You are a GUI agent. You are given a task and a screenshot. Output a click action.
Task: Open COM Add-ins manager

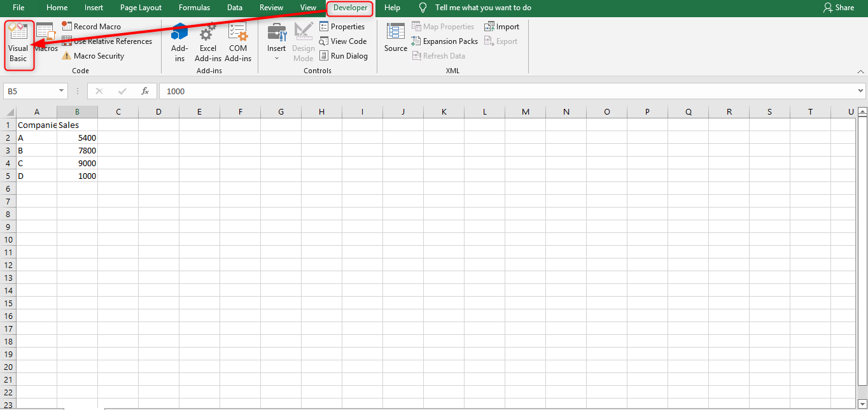pyautogui.click(x=238, y=43)
